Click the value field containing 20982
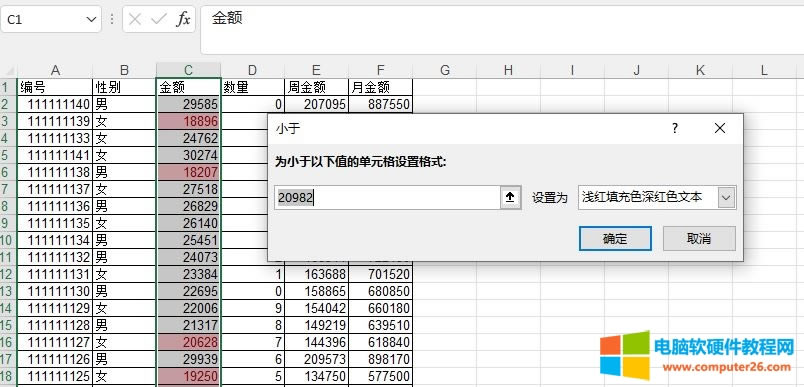The height and width of the screenshot is (387, 804). (387, 197)
